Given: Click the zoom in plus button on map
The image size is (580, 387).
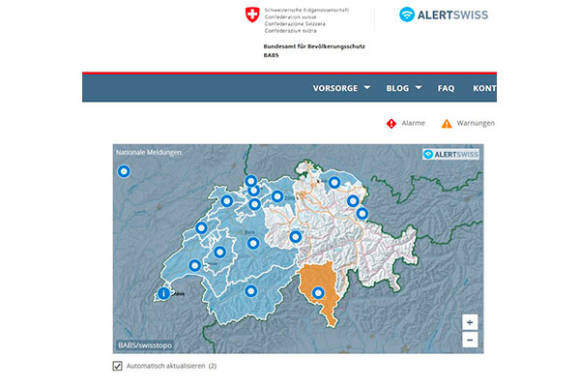Looking at the screenshot, I should [470, 322].
